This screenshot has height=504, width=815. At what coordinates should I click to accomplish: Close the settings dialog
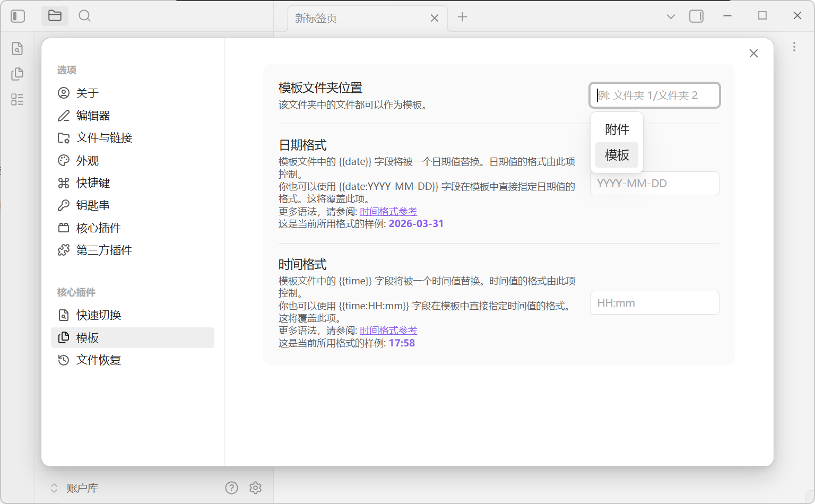753,54
